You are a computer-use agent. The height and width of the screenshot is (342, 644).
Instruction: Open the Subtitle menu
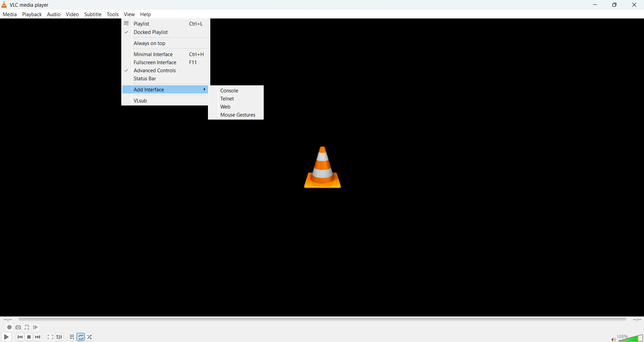(x=93, y=14)
